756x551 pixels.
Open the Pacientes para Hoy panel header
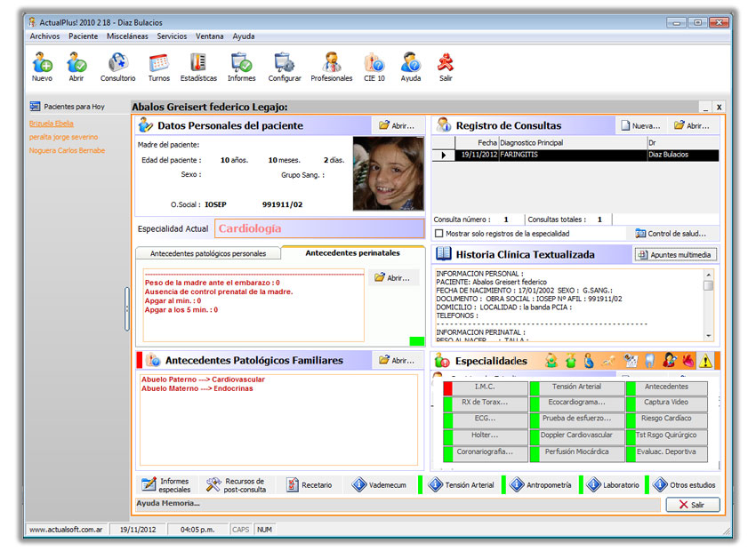pos(74,107)
